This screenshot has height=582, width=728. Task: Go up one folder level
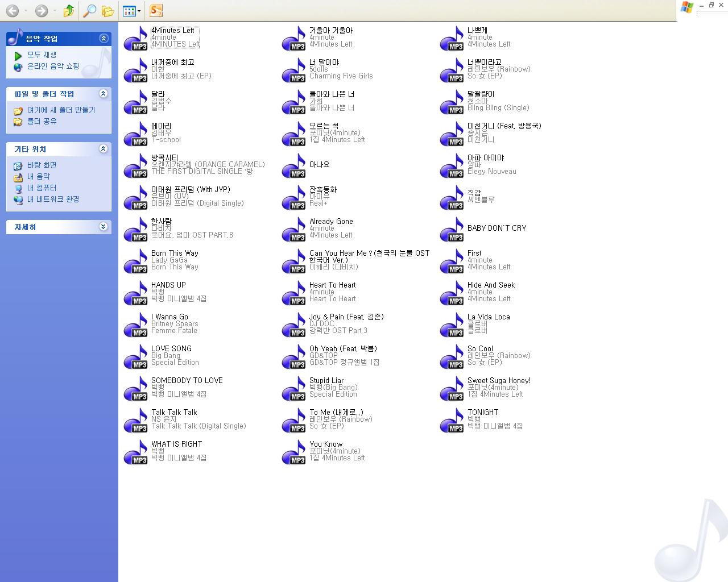[69, 11]
